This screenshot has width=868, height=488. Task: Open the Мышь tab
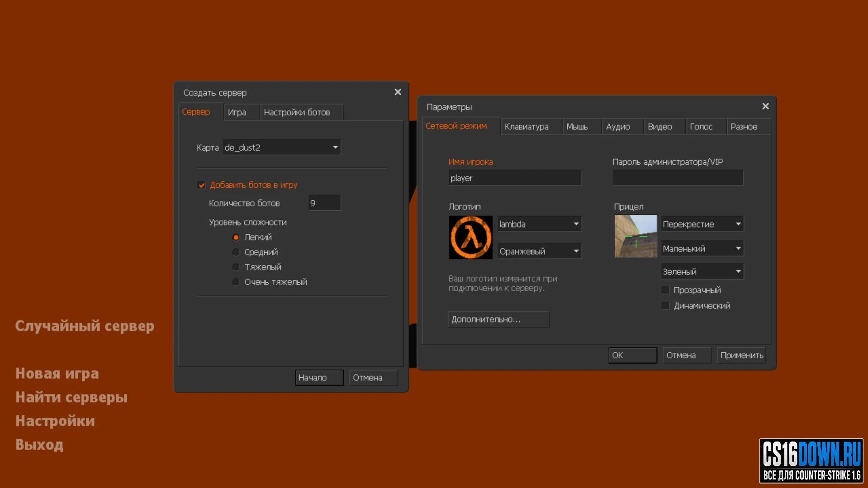582,127
